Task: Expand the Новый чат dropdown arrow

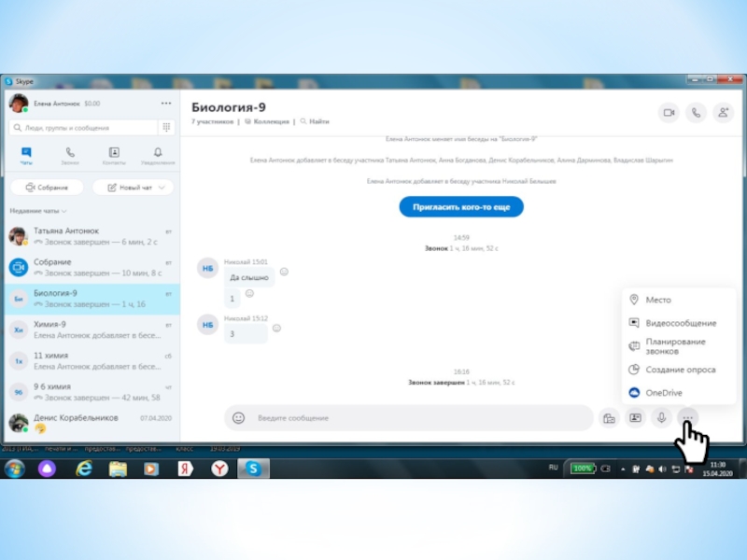Action: coord(162,188)
